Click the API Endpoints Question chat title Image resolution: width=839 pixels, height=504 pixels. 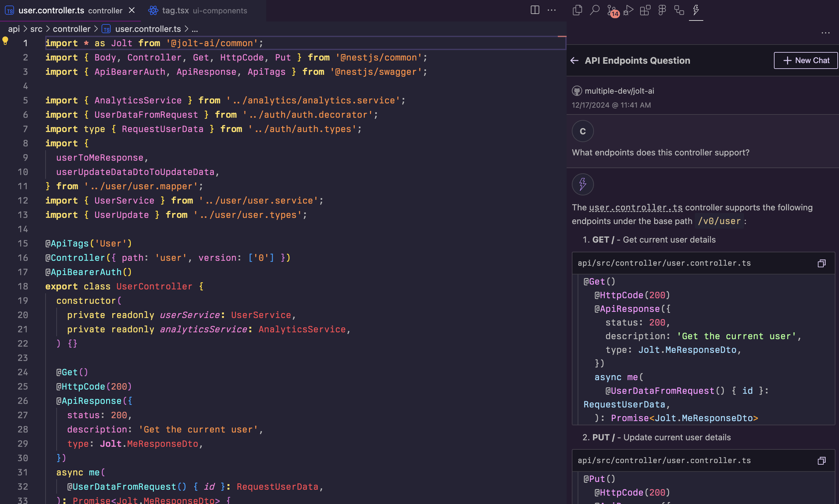(x=637, y=60)
